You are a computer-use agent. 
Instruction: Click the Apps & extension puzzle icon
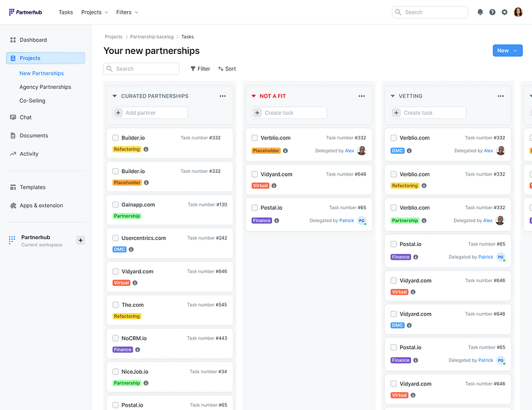[x=13, y=206]
